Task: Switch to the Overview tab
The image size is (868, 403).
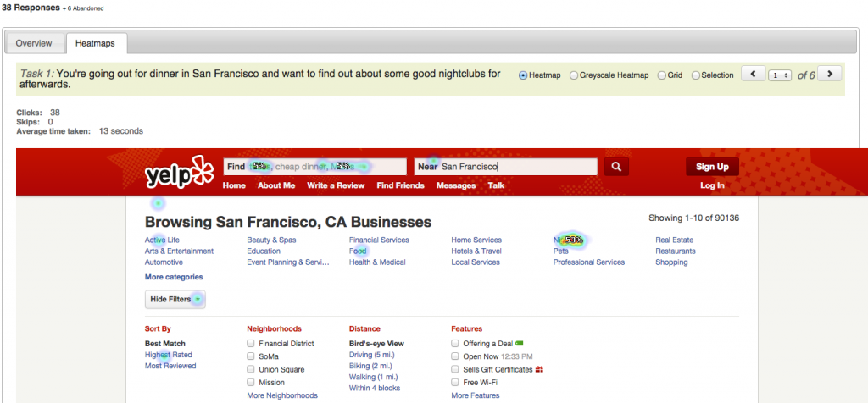Action: coord(34,43)
